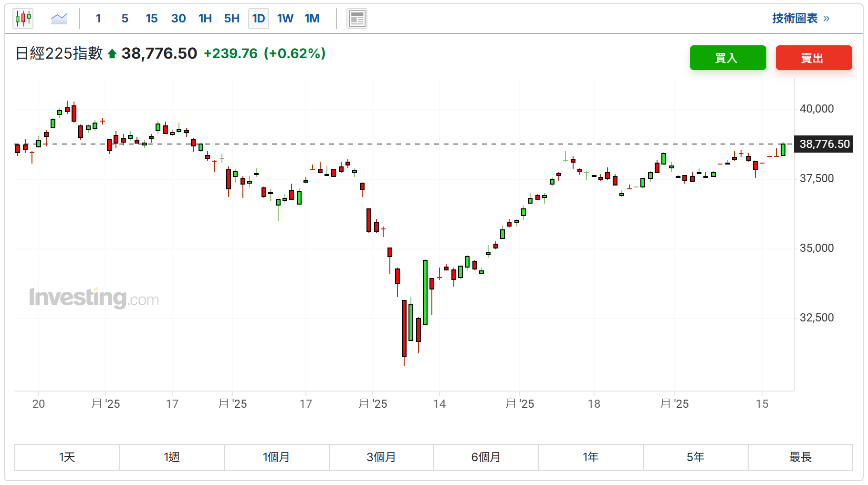Select the 1D interval

click(259, 19)
